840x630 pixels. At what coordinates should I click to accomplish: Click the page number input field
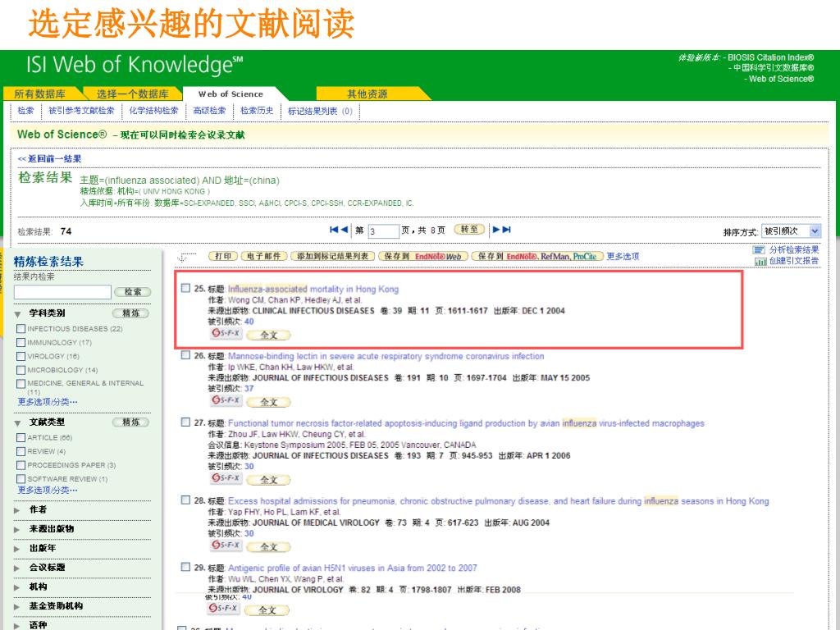point(384,231)
